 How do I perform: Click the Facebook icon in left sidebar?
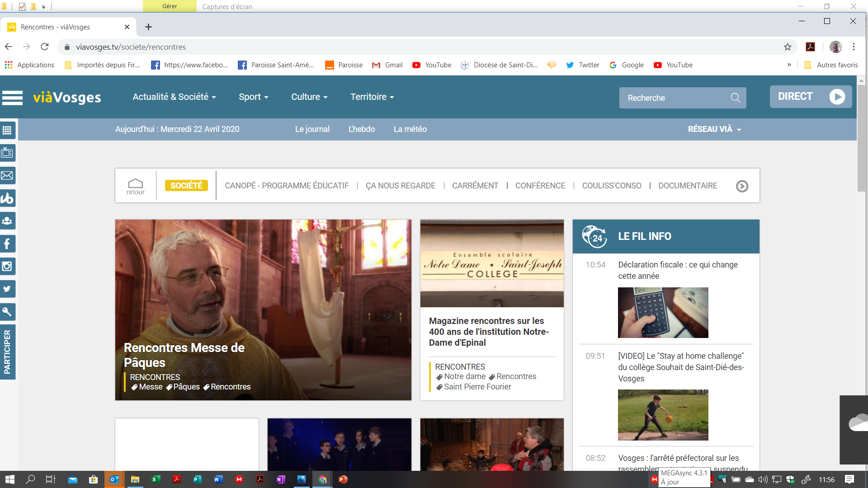point(7,244)
